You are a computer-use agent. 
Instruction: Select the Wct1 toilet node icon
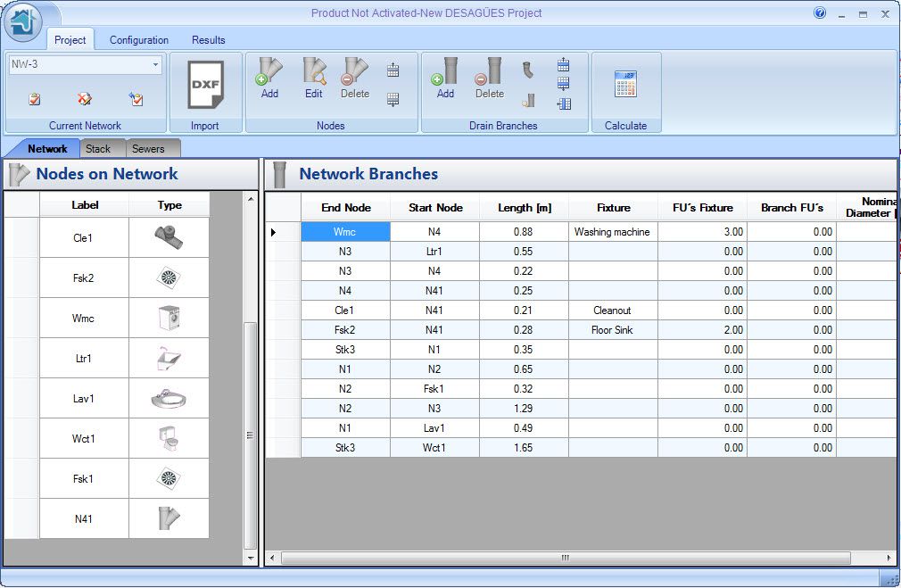(169, 438)
